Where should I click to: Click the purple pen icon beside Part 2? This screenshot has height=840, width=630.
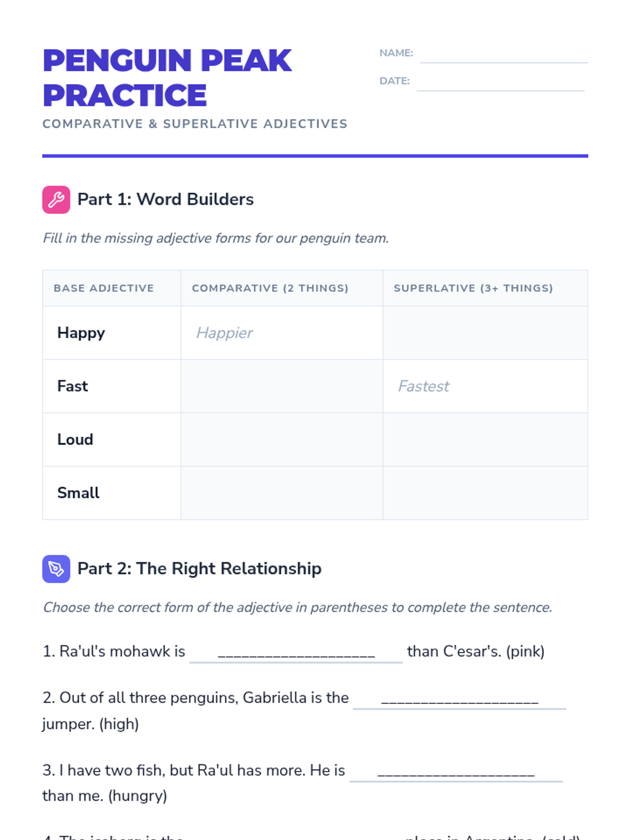coord(56,569)
